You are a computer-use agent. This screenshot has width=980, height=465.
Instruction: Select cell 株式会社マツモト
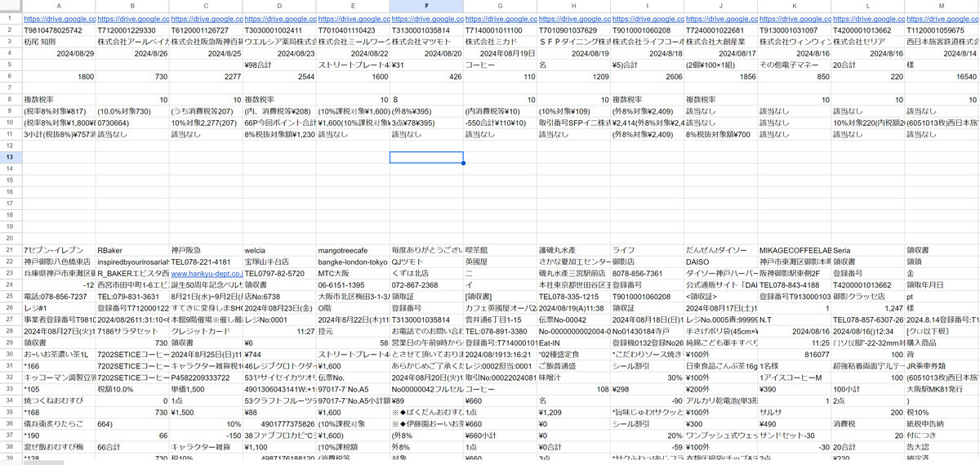(x=426, y=41)
